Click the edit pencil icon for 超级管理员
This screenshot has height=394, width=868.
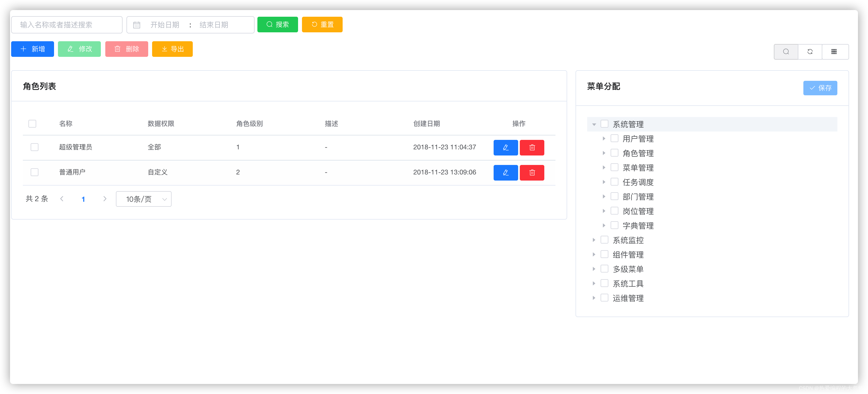click(505, 147)
